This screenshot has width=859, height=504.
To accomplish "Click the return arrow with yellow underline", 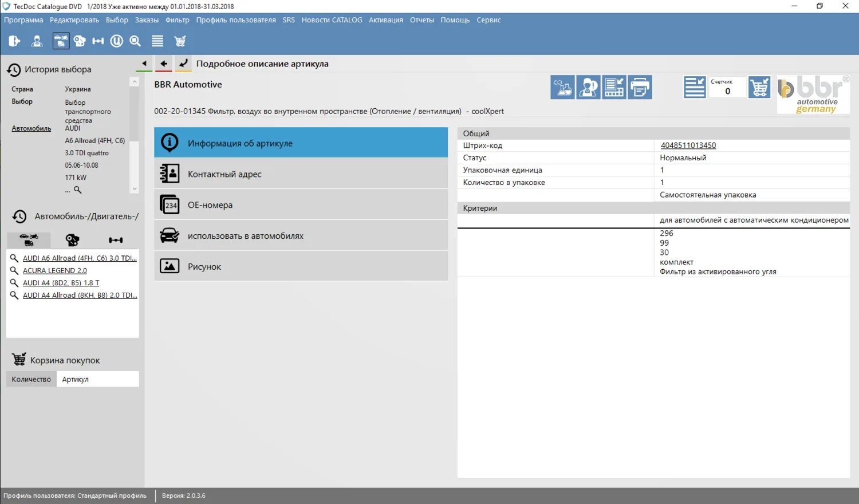I will pos(183,64).
